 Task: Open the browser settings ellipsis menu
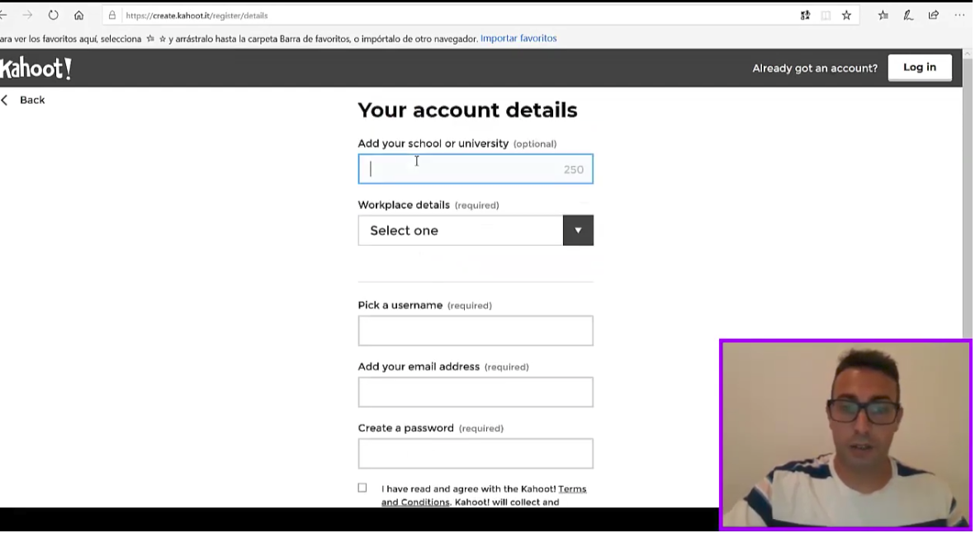pos(959,16)
